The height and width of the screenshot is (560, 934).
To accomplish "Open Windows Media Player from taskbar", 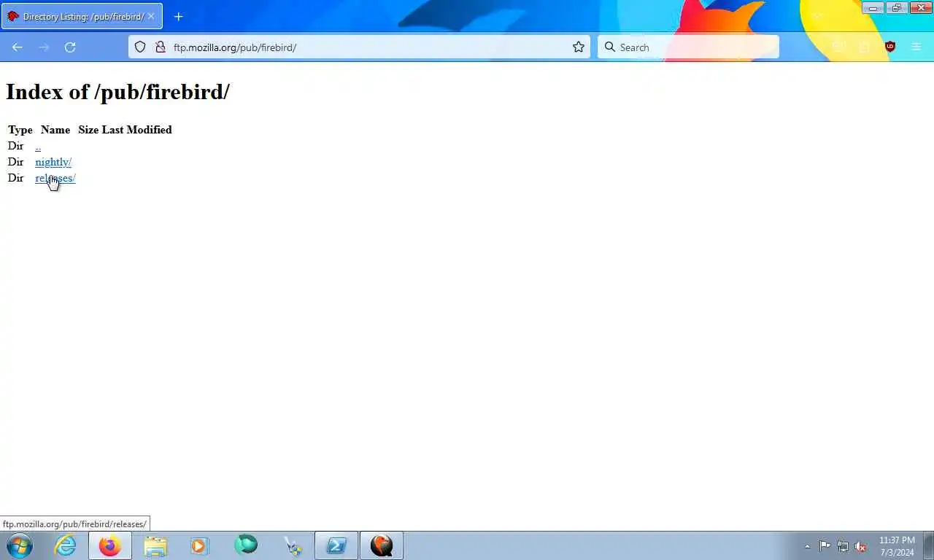I will (x=199, y=545).
